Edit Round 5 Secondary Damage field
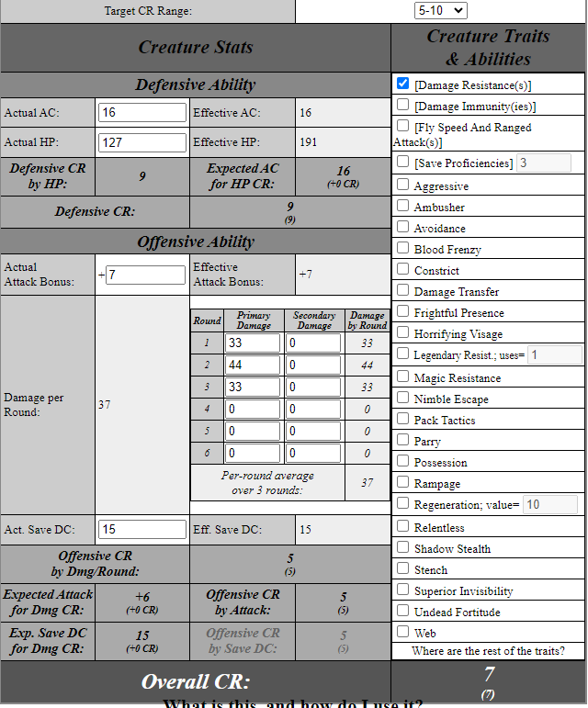 [313, 432]
